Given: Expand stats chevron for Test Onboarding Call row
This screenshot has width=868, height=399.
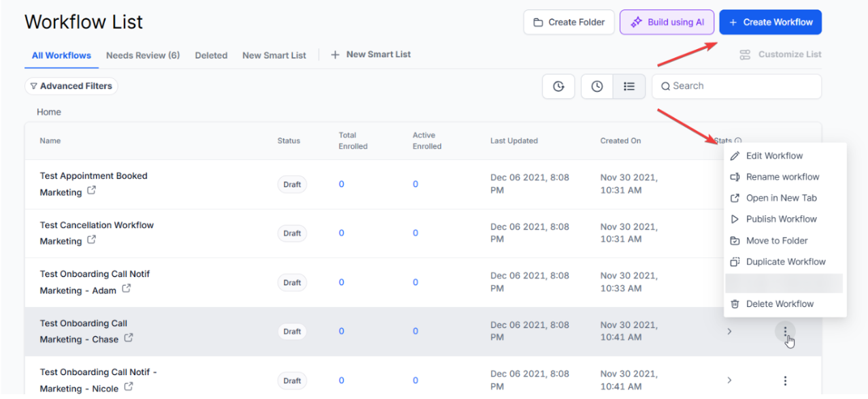Looking at the screenshot, I should click(729, 332).
